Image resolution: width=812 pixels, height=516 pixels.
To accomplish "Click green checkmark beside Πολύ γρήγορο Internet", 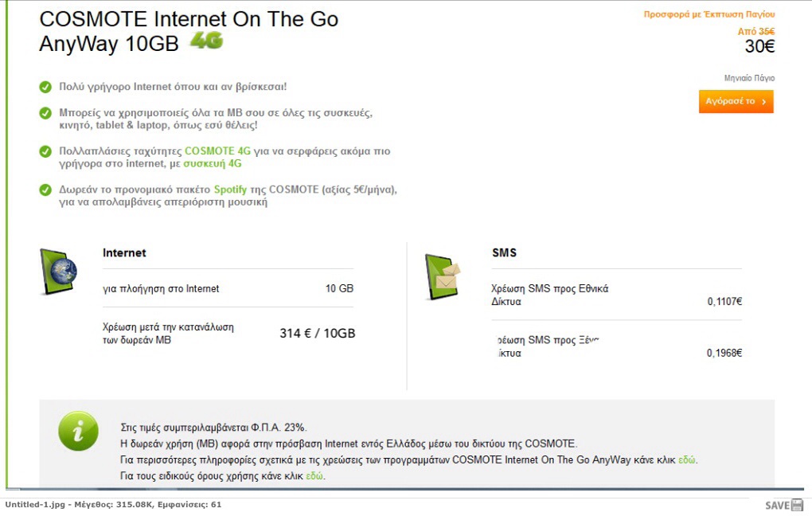I will [45, 87].
